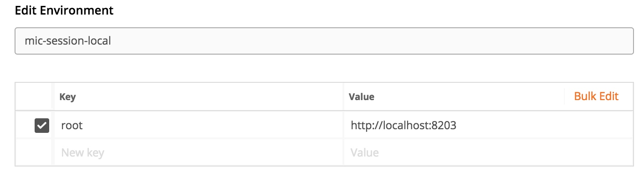Viewport: 644px width, 182px height.
Task: Click the Key column header
Action: point(67,97)
